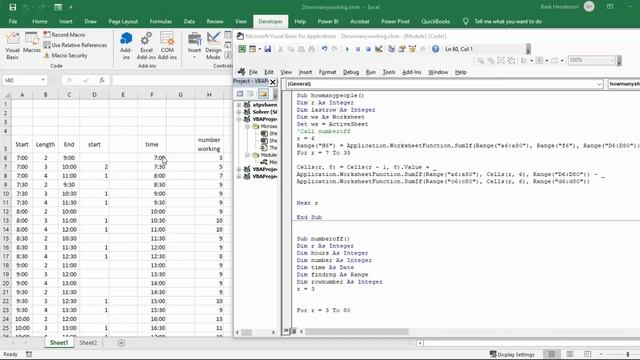Save workbook via Quick Access disk icon
The width and height of the screenshot is (640, 360).
(13, 7)
